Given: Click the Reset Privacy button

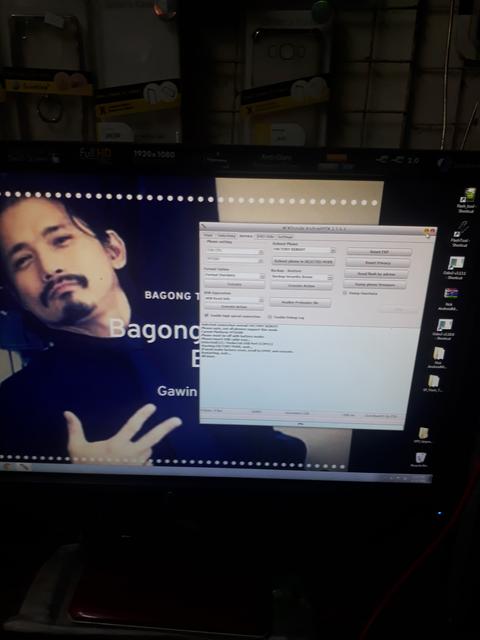Looking at the screenshot, I should click(378, 262).
